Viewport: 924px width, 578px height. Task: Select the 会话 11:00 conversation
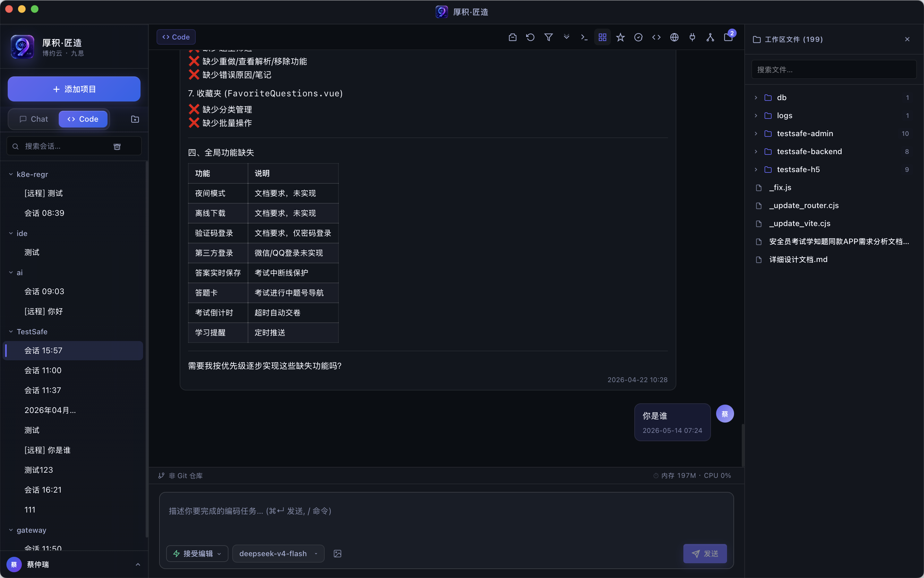pos(73,371)
